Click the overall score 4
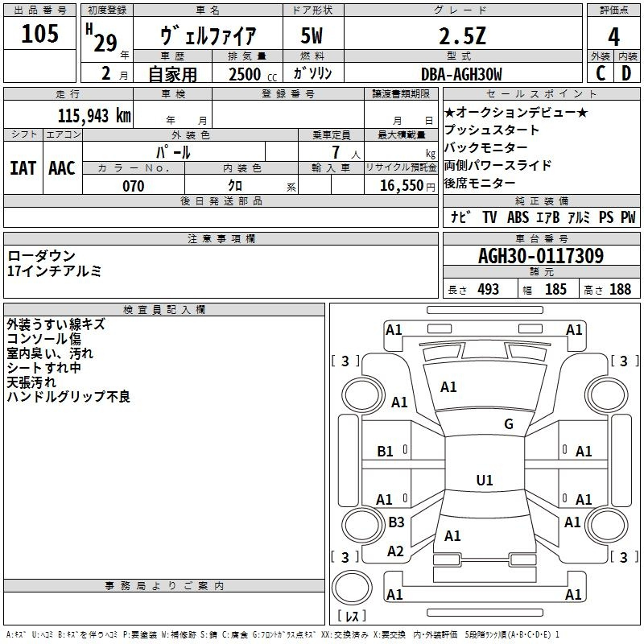Image resolution: width=644 pixels, height=644 pixels. [x=613, y=36]
